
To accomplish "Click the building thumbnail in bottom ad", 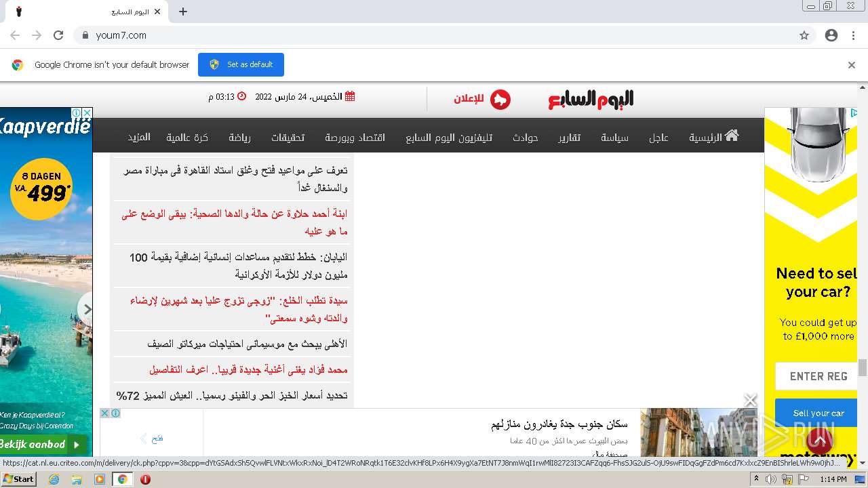I will point(698,433).
